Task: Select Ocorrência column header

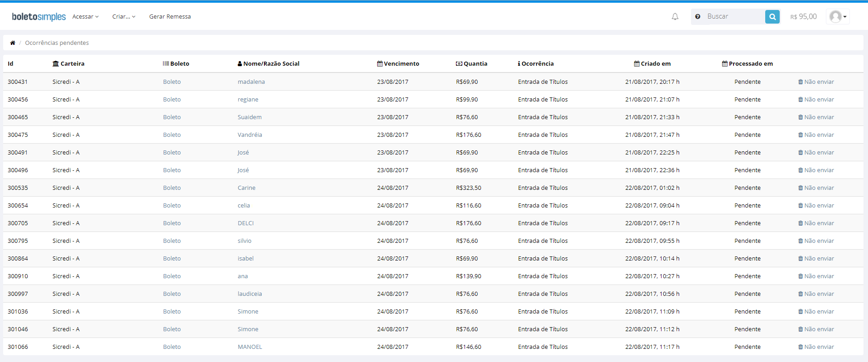Action: tap(536, 64)
